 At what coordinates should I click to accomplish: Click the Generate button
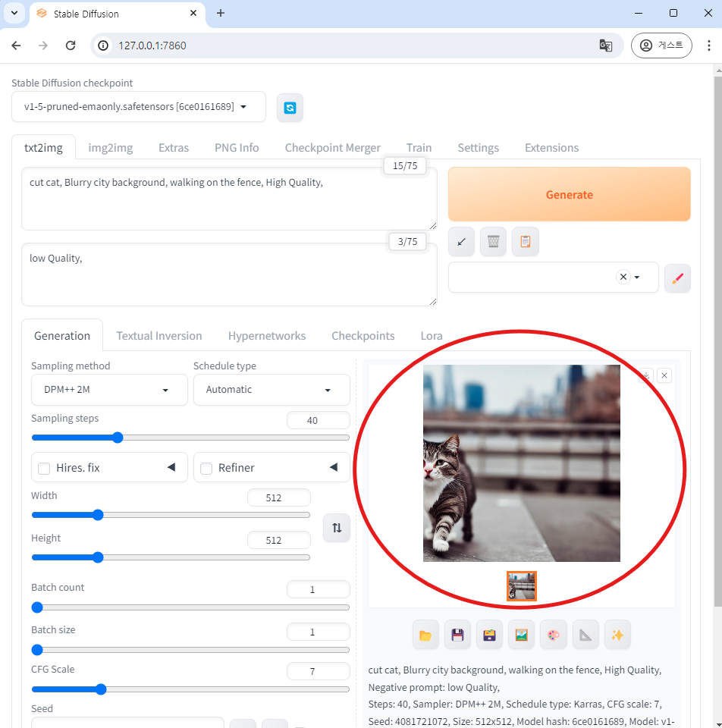click(x=570, y=195)
